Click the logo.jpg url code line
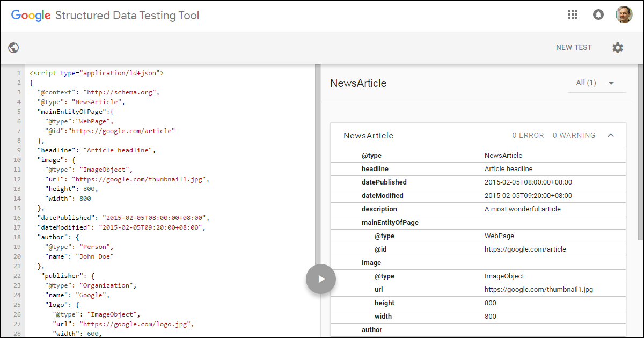The image size is (644, 338). point(123,324)
